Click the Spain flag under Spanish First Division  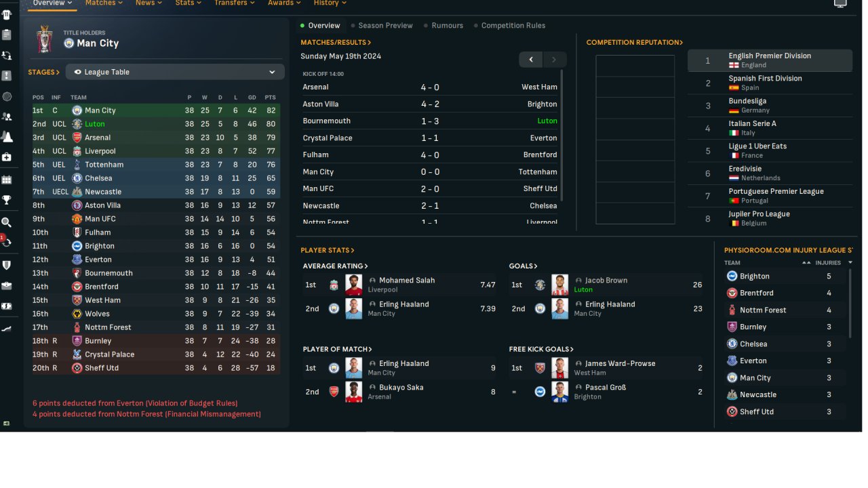[x=734, y=87]
